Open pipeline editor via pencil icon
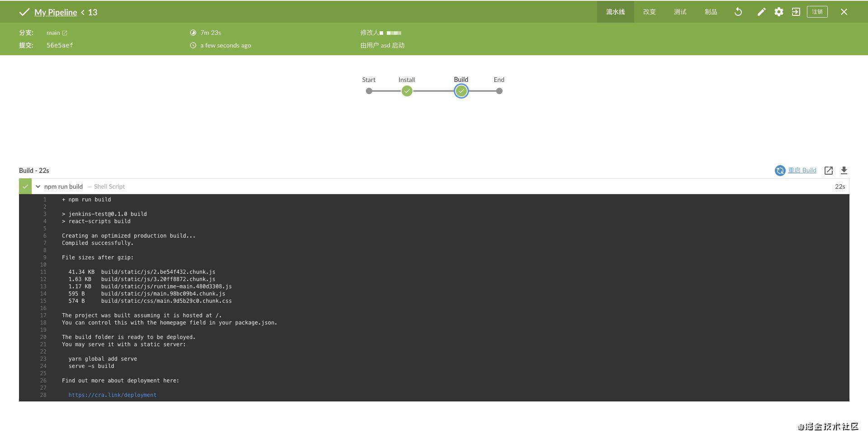Viewport: 868px width, 439px height. point(761,12)
